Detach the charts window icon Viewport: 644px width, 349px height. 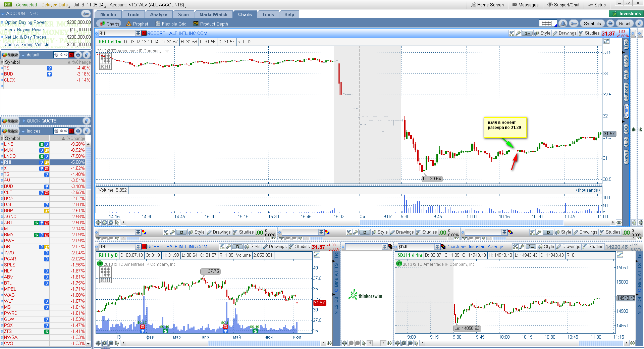(639, 23)
